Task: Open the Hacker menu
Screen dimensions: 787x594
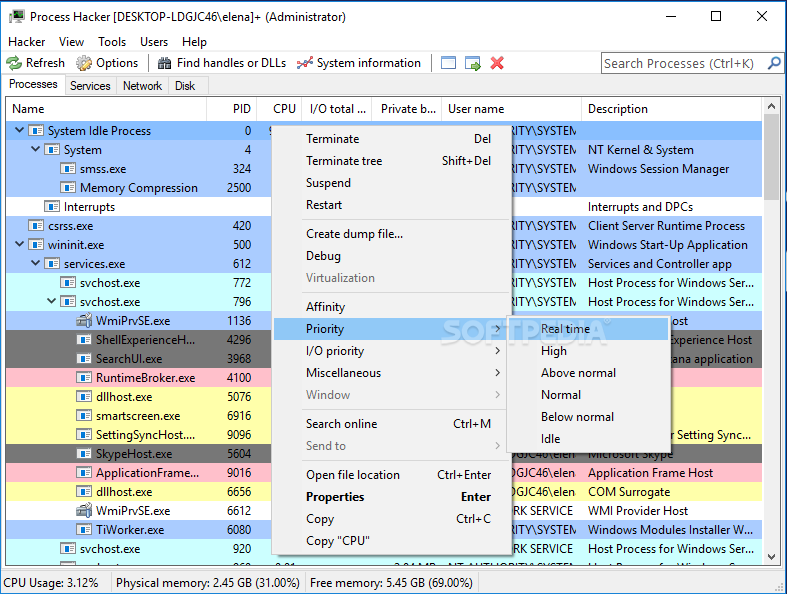Action: pyautogui.click(x=27, y=42)
